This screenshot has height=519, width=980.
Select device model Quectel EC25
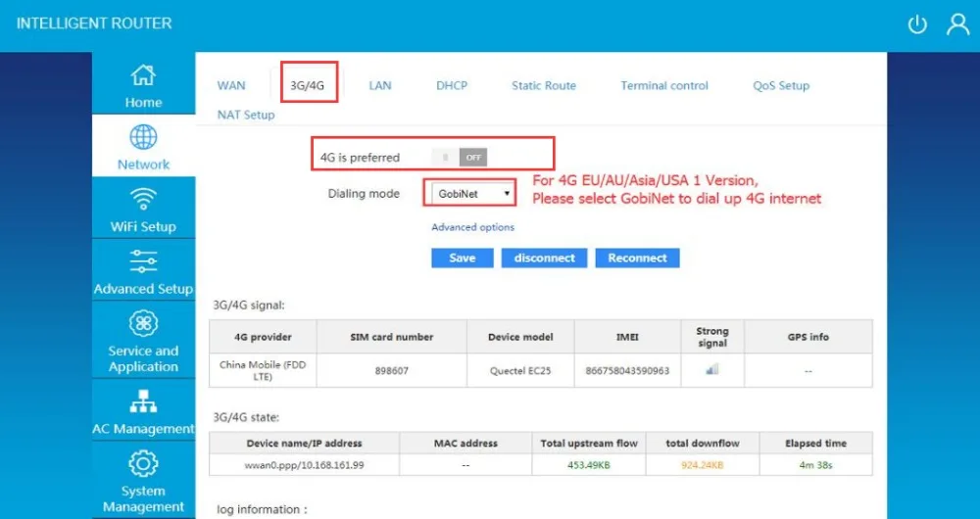point(520,370)
